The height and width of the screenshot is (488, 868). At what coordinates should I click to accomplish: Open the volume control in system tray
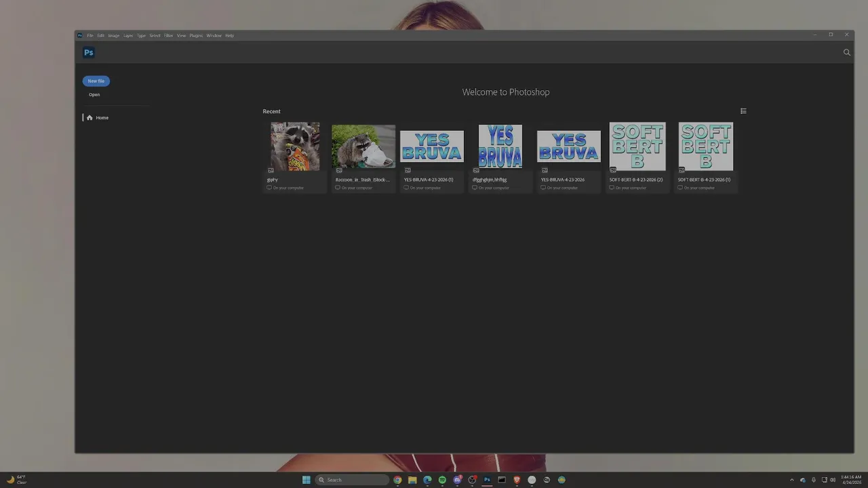point(833,480)
